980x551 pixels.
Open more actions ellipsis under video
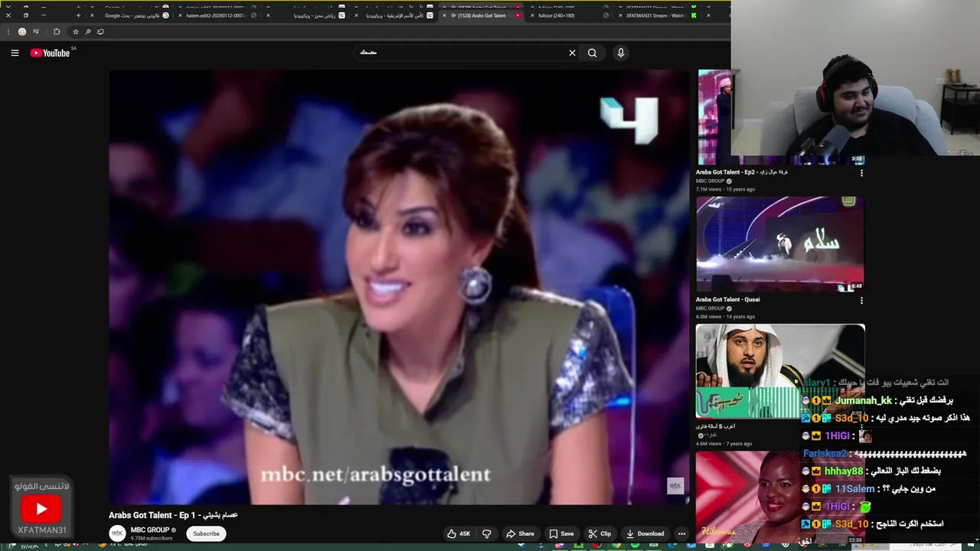(681, 533)
